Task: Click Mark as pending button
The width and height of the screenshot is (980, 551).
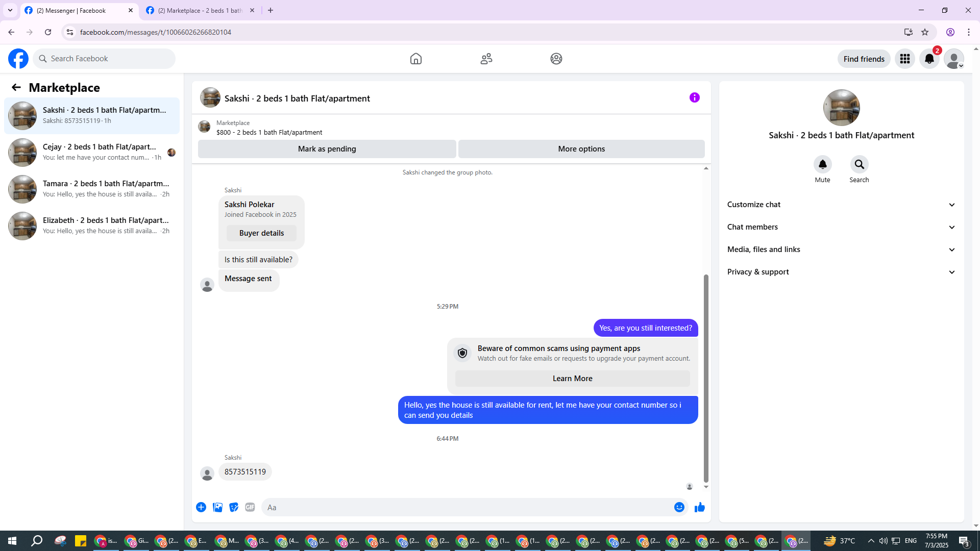Action: click(327, 149)
